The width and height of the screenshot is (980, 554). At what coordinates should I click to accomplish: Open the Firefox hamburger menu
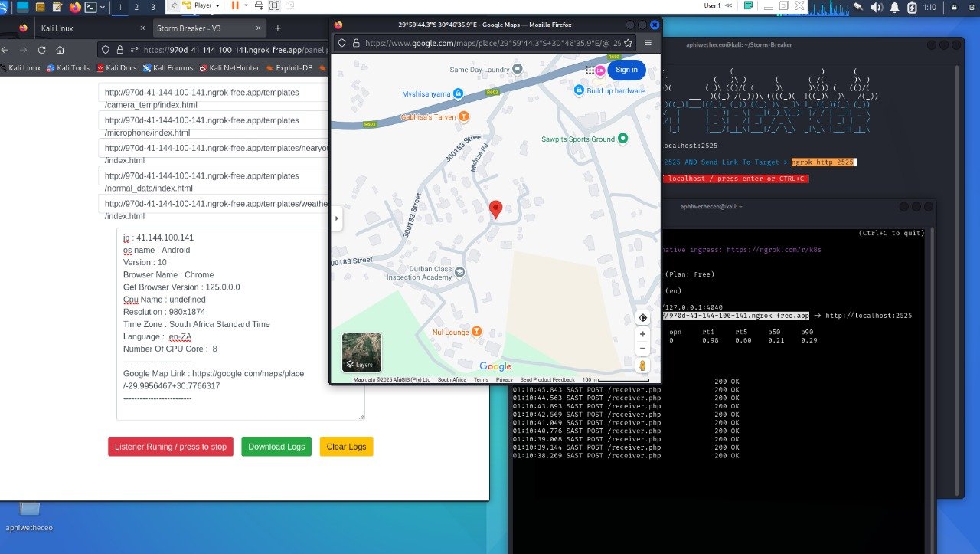click(x=647, y=43)
